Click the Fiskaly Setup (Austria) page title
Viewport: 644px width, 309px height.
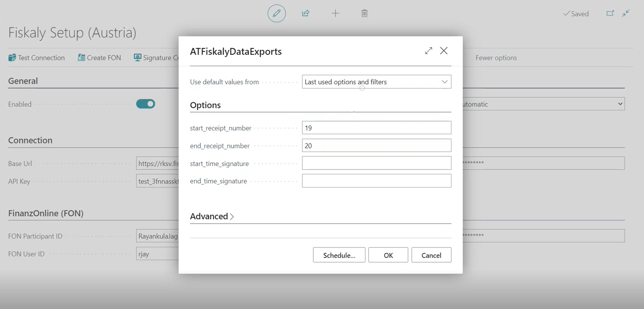click(x=72, y=33)
